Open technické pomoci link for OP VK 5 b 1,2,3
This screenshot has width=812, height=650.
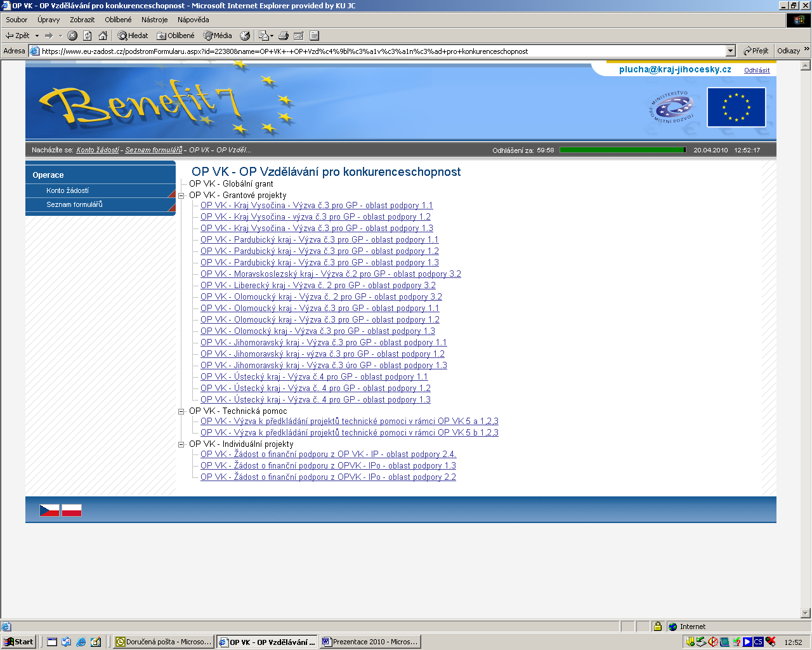[350, 433]
